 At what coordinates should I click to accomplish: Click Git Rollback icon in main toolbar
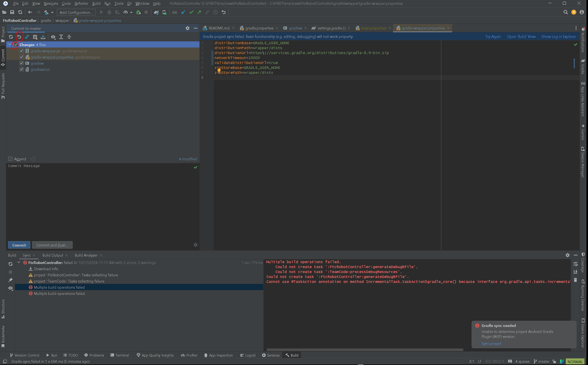tap(224, 12)
